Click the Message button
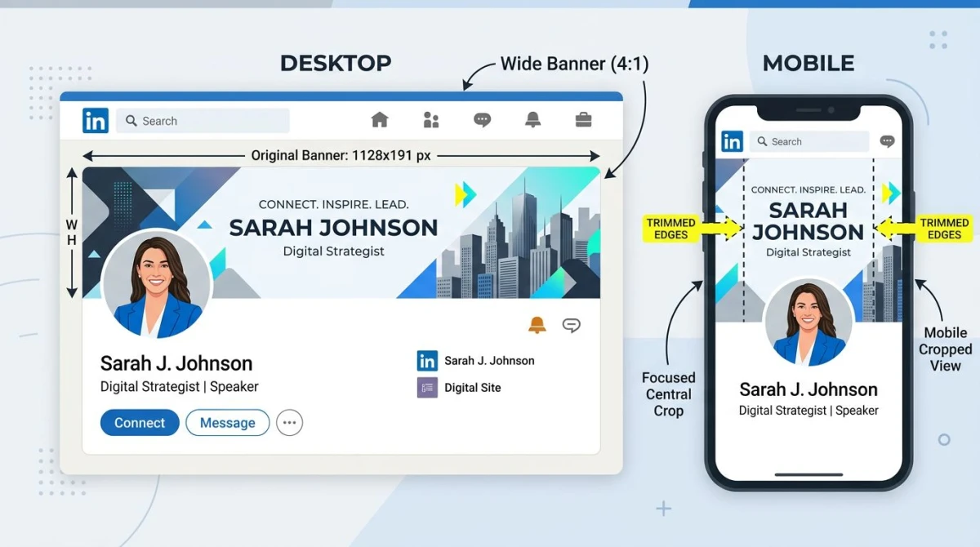Screen dimensions: 980x547 228,423
